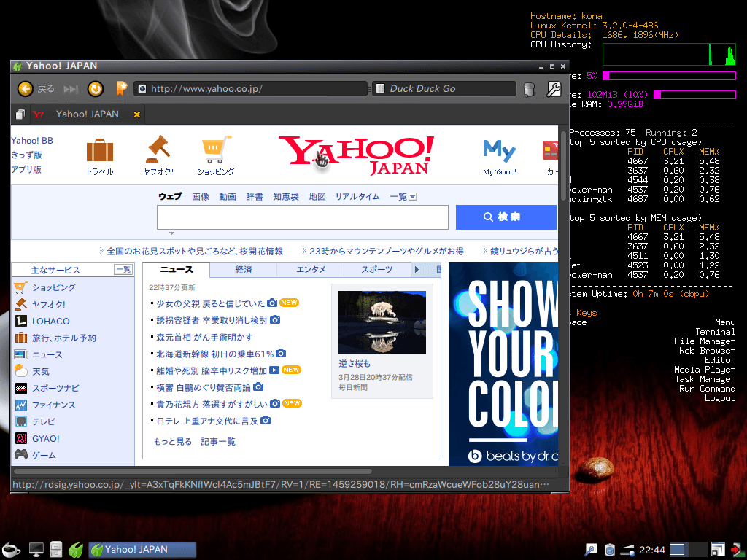Click the workspace pager in the taskbar

click(x=688, y=550)
